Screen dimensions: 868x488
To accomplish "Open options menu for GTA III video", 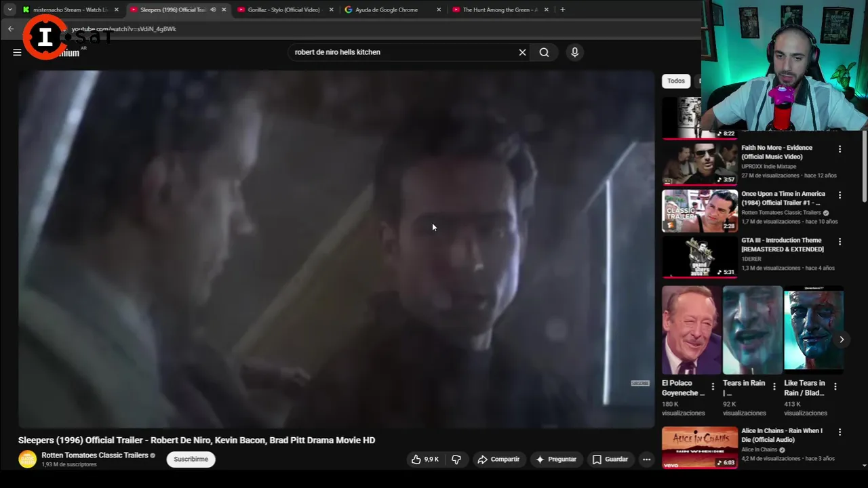I will 840,242.
